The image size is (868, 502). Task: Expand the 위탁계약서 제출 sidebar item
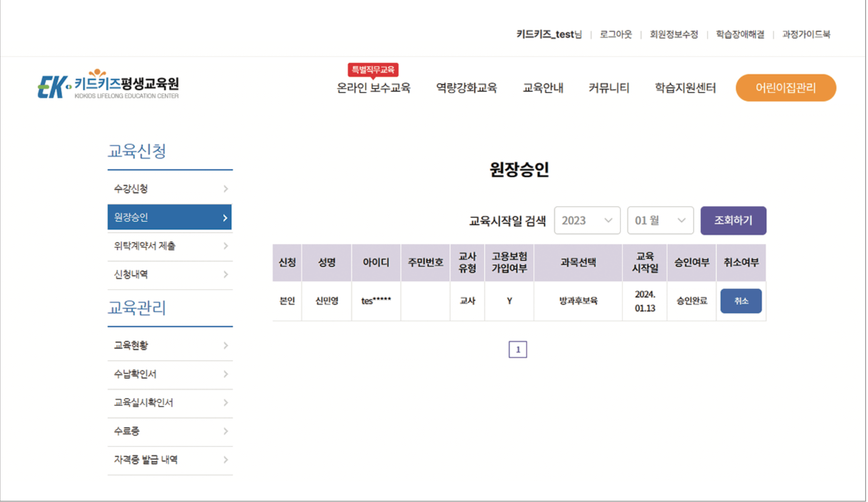tap(170, 246)
